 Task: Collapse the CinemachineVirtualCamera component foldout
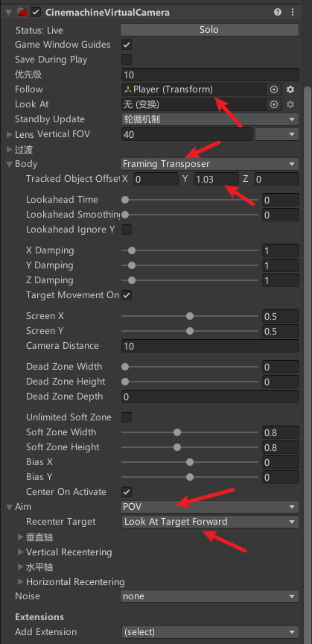click(8, 13)
